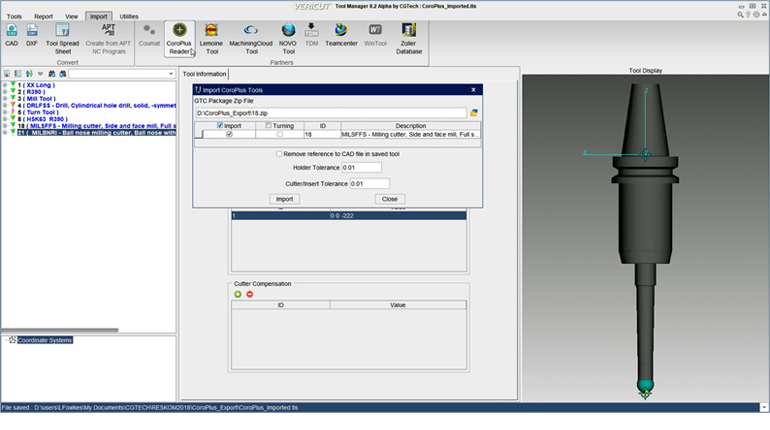Viewport: 770px width, 430px height.
Task: Open the tool search dropdown
Action: pos(171,74)
